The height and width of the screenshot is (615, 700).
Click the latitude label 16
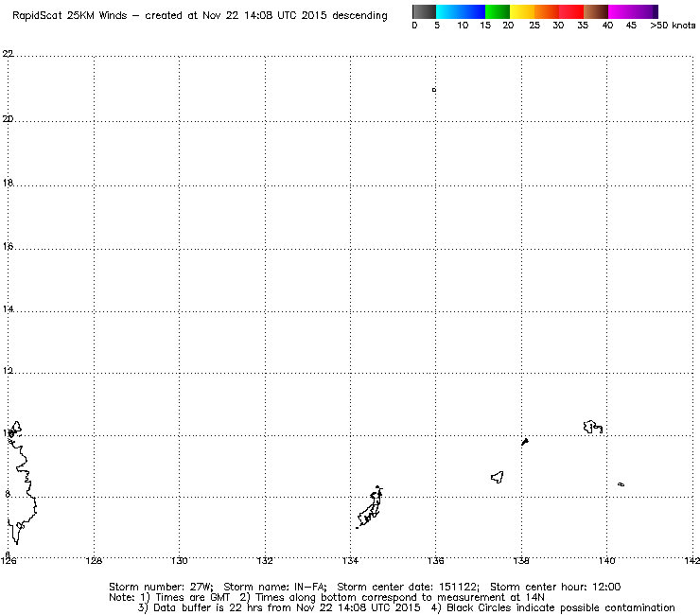tap(8, 246)
